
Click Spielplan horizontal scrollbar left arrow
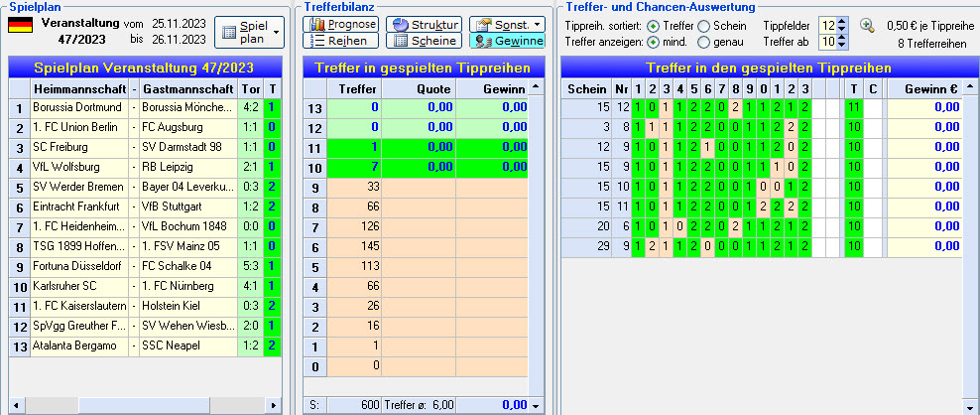point(16,405)
